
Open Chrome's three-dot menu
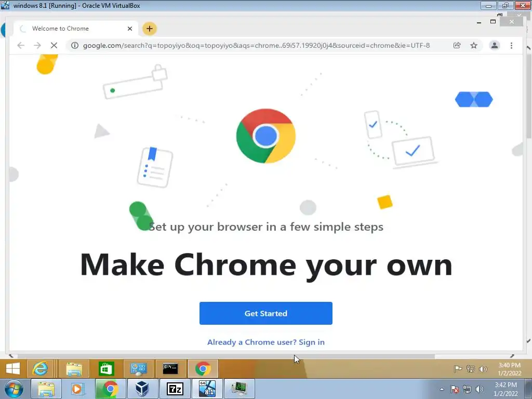pos(511,46)
